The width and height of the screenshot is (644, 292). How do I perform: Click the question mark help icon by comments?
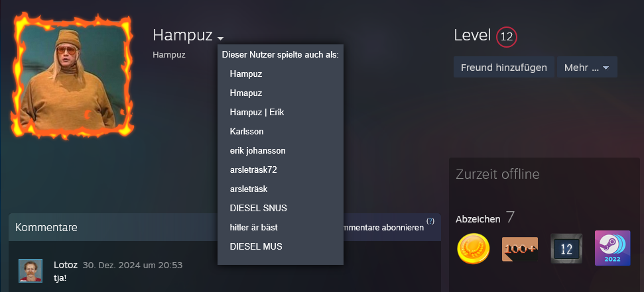point(430,220)
